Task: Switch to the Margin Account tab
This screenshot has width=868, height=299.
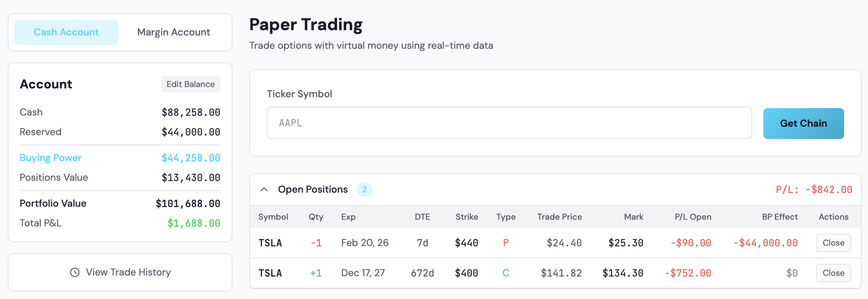Action: (x=173, y=32)
